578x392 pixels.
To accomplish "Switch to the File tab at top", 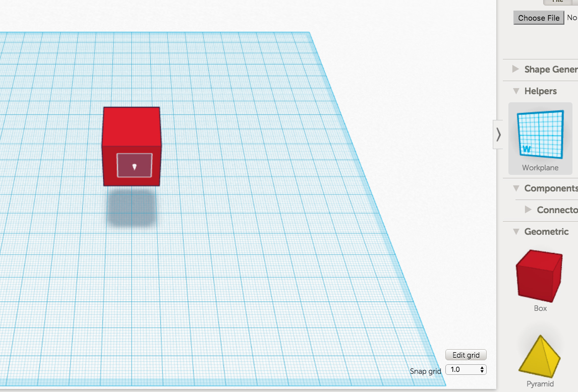I will (557, 2).
